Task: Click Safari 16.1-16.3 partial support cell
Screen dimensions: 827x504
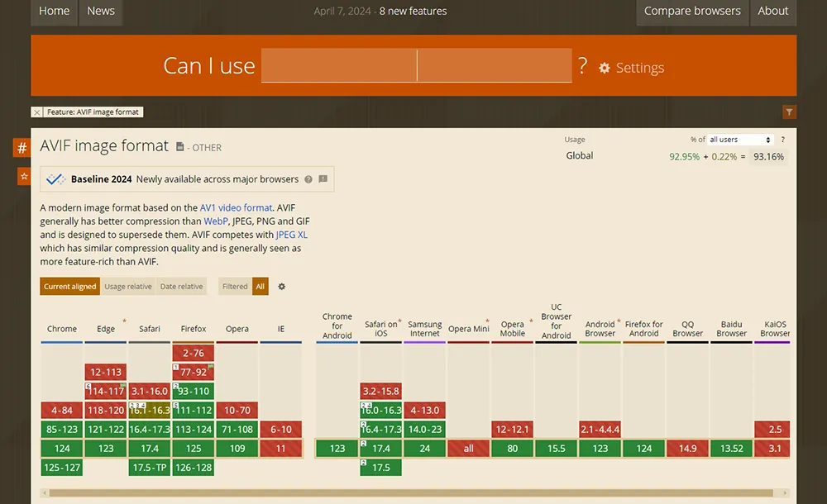Action: point(149,410)
